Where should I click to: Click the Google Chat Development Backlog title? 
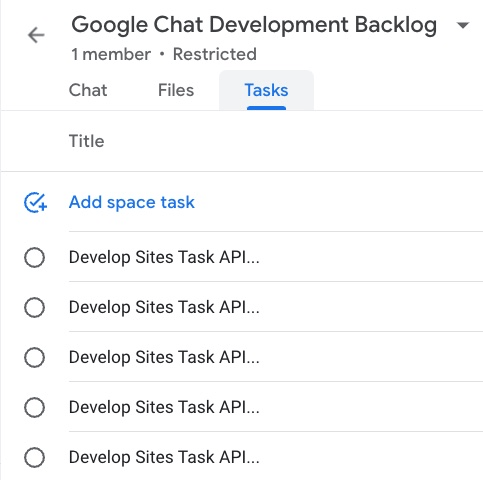coord(254,25)
